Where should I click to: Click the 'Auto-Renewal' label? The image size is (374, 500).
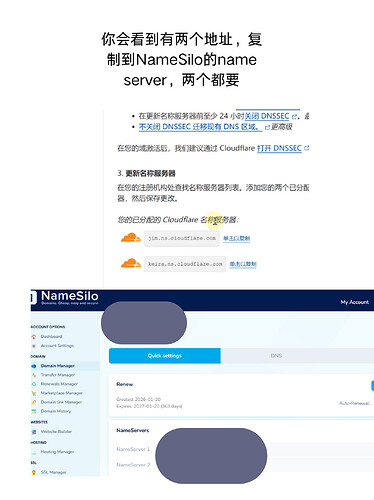pos(355,403)
